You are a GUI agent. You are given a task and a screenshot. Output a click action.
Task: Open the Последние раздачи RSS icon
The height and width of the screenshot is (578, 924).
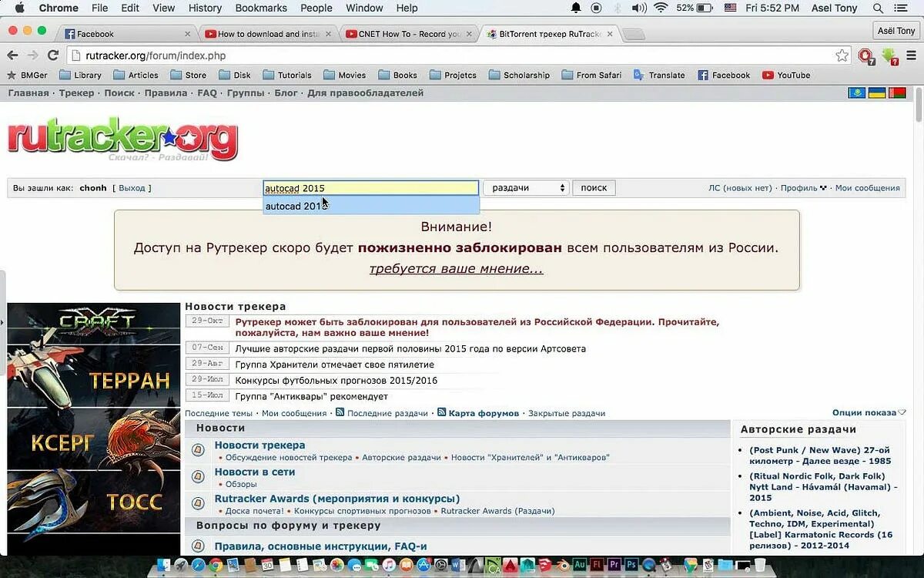tap(340, 412)
